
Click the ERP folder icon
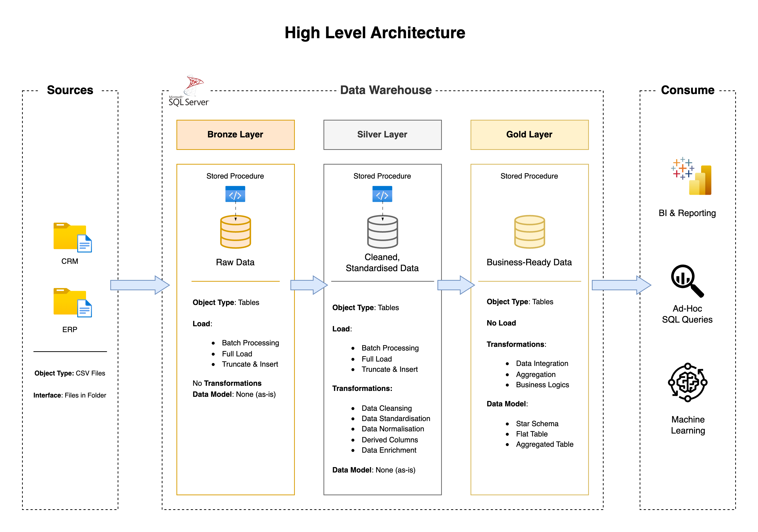(x=72, y=303)
